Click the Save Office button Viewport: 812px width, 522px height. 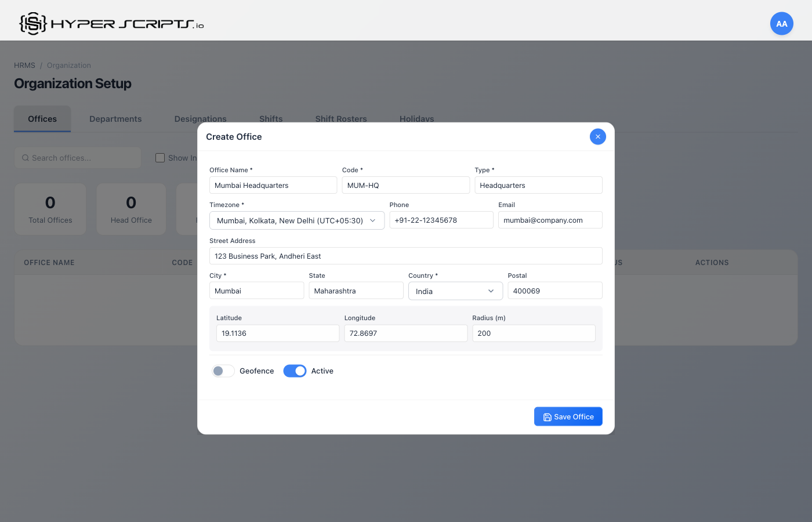pyautogui.click(x=568, y=416)
